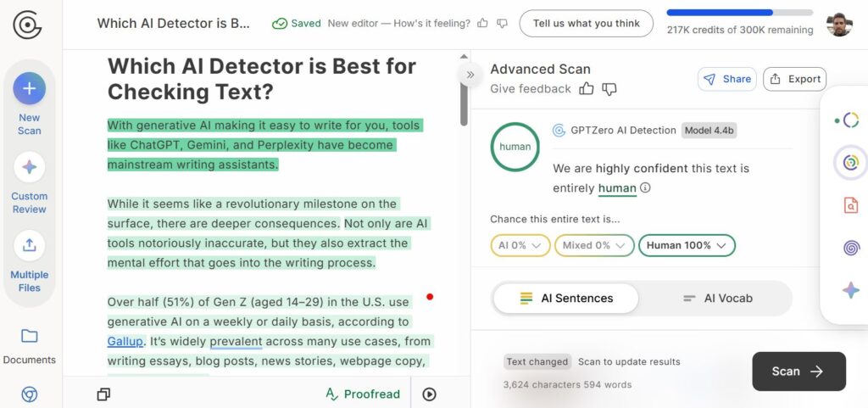
Task: Click the first circular icon in right toolbar
Action: (x=851, y=120)
